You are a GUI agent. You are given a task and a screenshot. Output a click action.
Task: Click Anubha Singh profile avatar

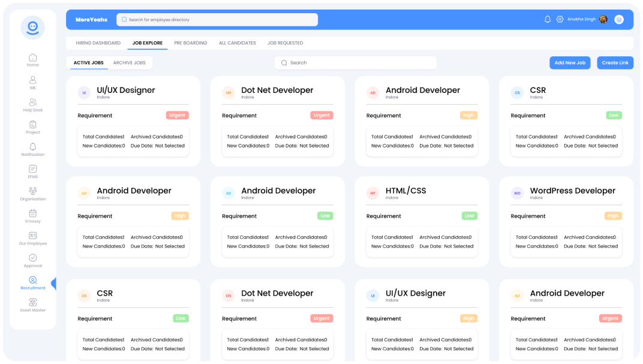pos(603,19)
